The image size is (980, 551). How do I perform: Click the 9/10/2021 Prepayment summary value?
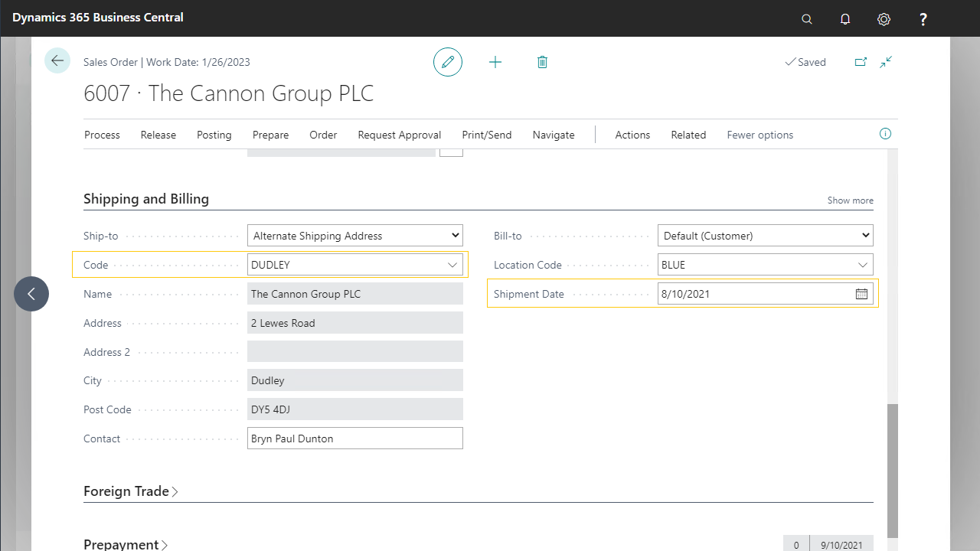click(841, 545)
